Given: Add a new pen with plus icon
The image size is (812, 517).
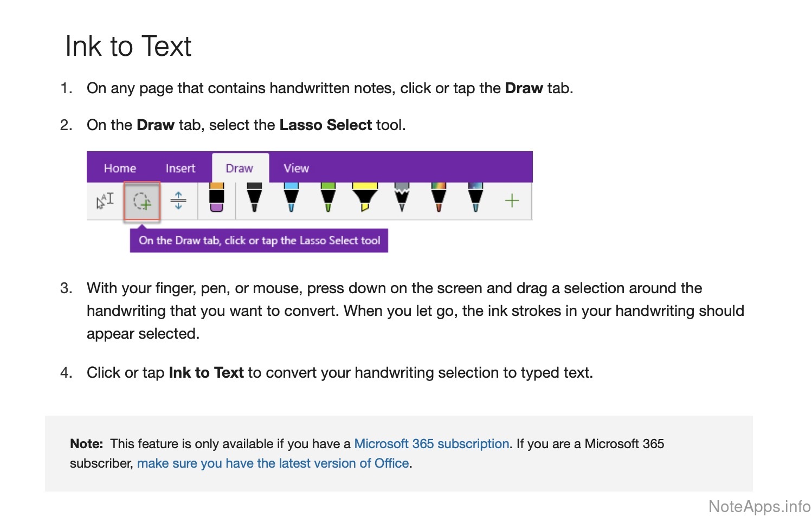Looking at the screenshot, I should (x=512, y=201).
